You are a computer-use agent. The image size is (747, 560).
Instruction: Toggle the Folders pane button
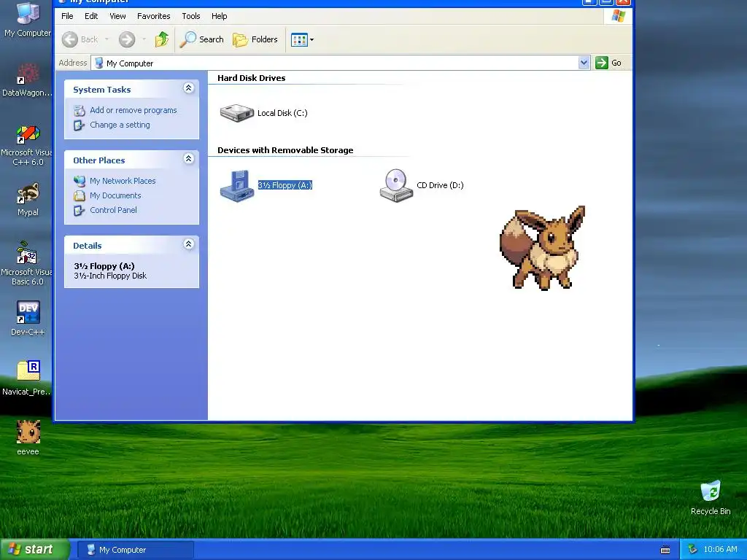pos(255,39)
